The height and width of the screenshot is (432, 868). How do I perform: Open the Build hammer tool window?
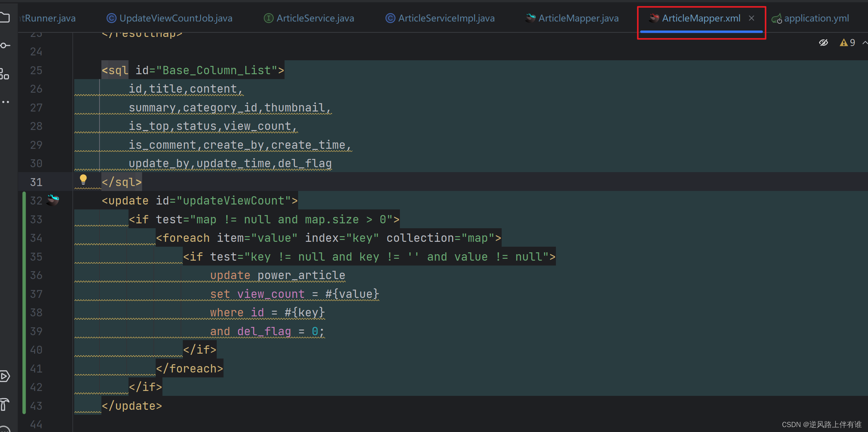pyautogui.click(x=5, y=404)
